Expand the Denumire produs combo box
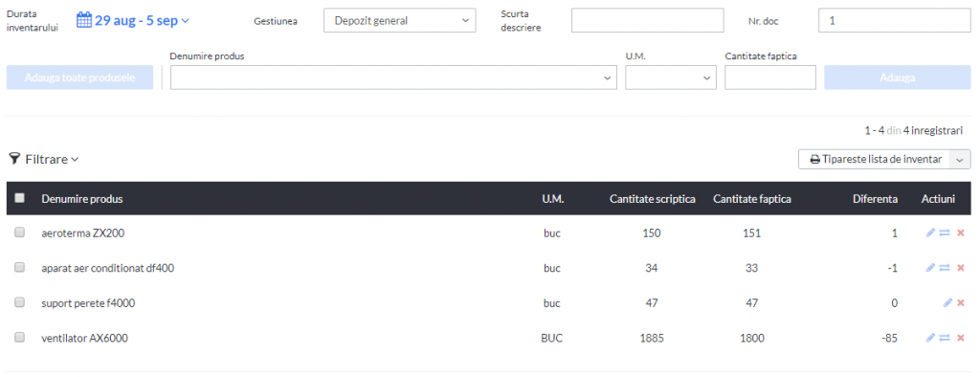This screenshot has height=377, width=980. (393, 78)
